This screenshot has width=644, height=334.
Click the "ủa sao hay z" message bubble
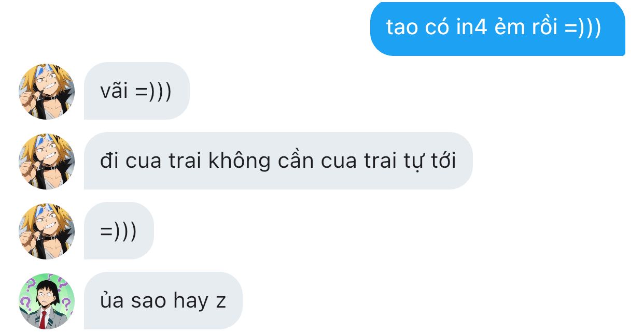pos(163,301)
